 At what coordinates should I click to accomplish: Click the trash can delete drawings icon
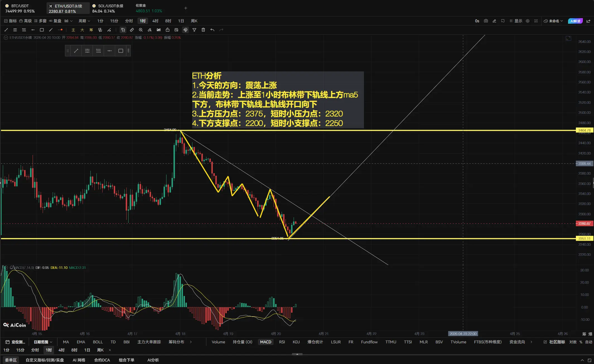[x=203, y=30]
